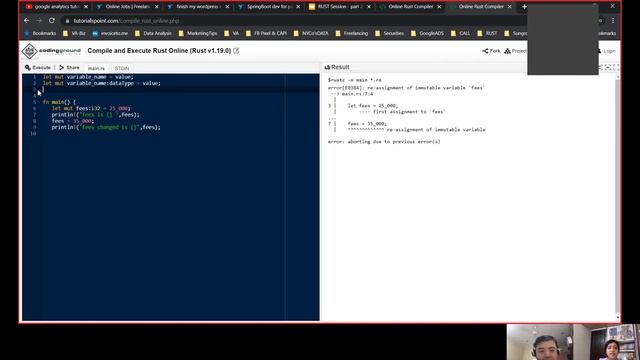Open a new browser tab

[524, 7]
